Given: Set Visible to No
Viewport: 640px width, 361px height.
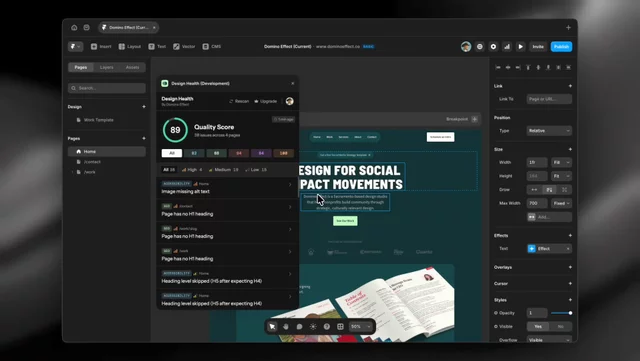Looking at the screenshot, I should (560, 326).
